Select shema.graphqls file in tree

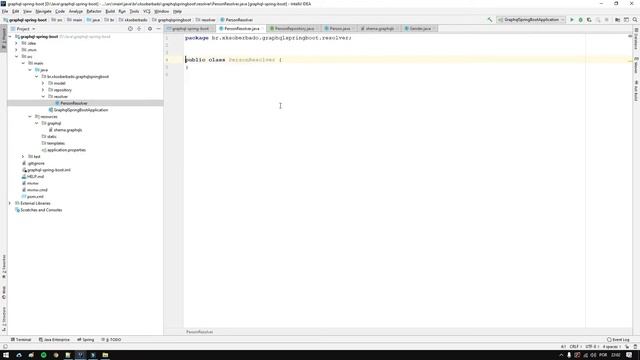coord(68,130)
